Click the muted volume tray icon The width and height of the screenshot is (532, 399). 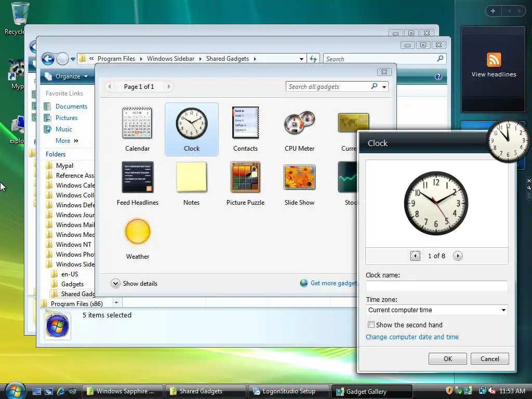(x=492, y=391)
